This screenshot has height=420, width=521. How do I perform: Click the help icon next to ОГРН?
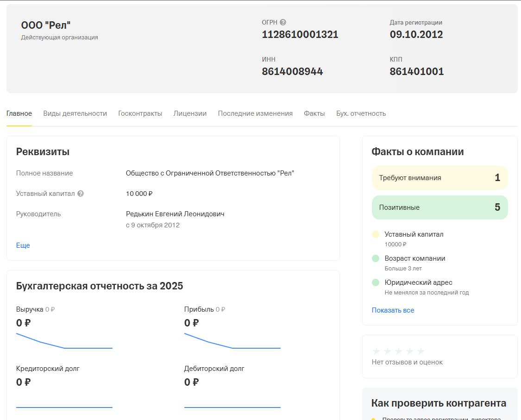coord(283,22)
